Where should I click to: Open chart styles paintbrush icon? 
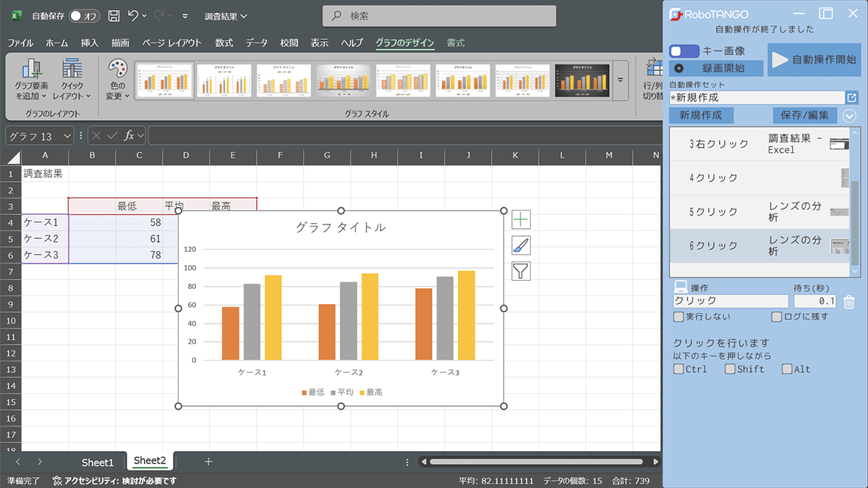[x=521, y=245]
